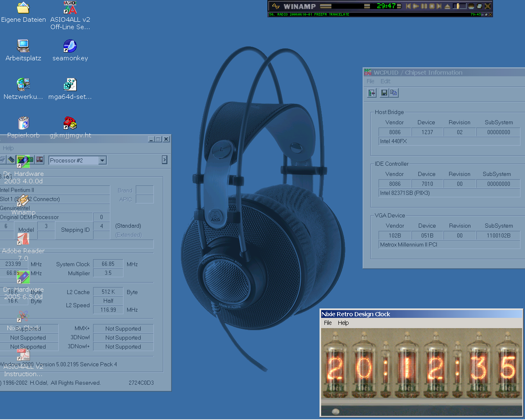Click the Nixie tube clock display
Screen dimensions: 525x420
pyautogui.click(x=421, y=366)
